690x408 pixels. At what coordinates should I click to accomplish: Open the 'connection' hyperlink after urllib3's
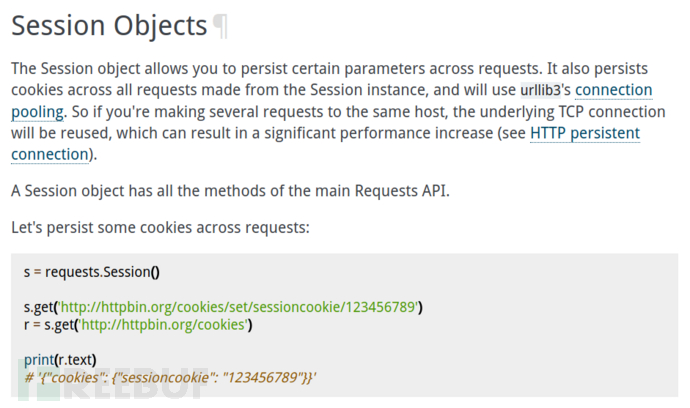pyautogui.click(x=613, y=90)
